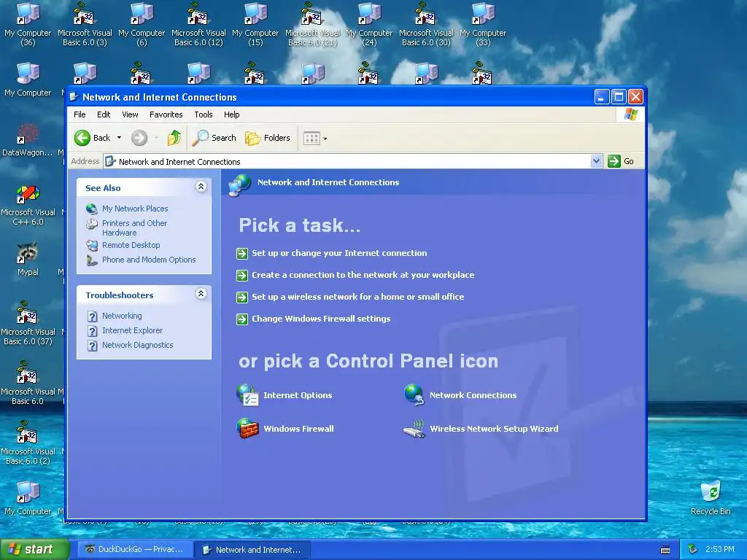The height and width of the screenshot is (560, 747).
Task: Select the Mypal raccoon desktop icon
Action: click(x=28, y=260)
